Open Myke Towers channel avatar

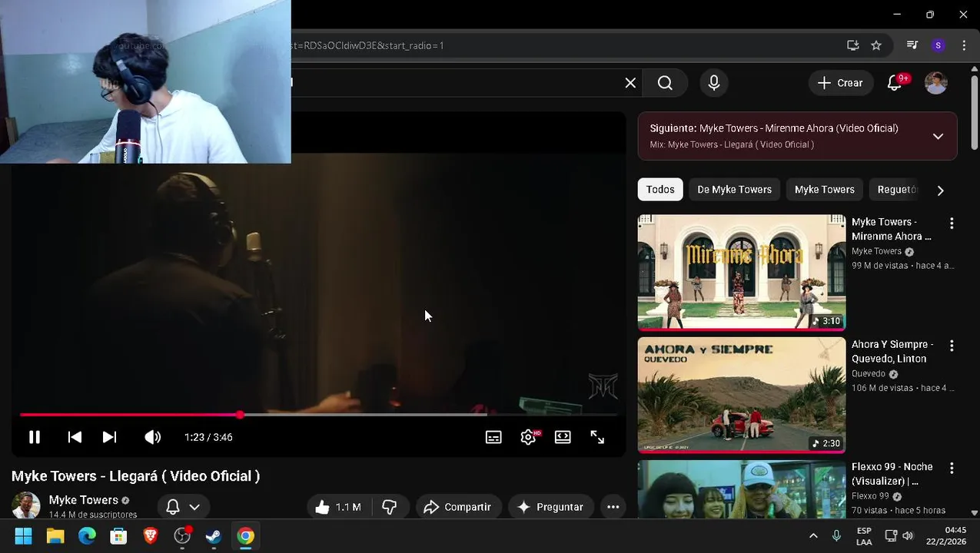pos(25,505)
